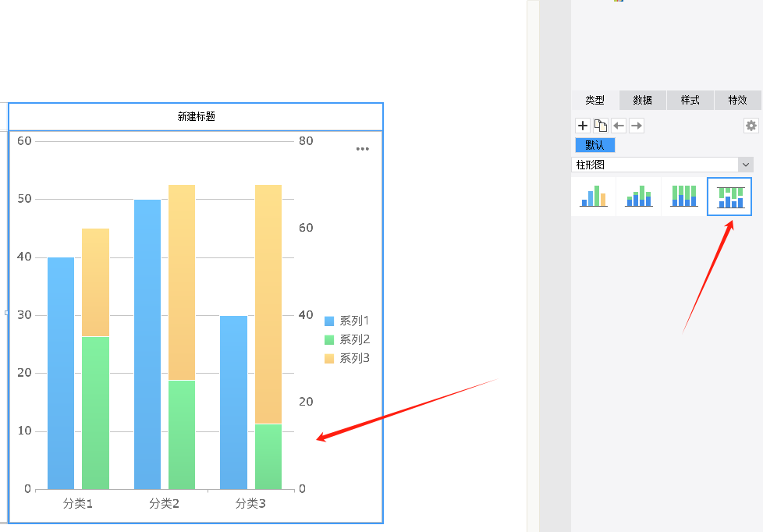Screen dimensions: 763x532
Task: Click the 分类2 axis label
Action: point(164,504)
